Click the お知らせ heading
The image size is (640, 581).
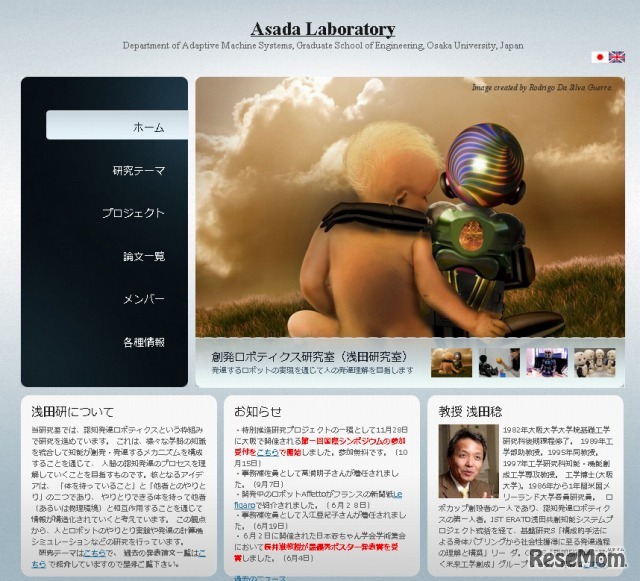click(258, 412)
